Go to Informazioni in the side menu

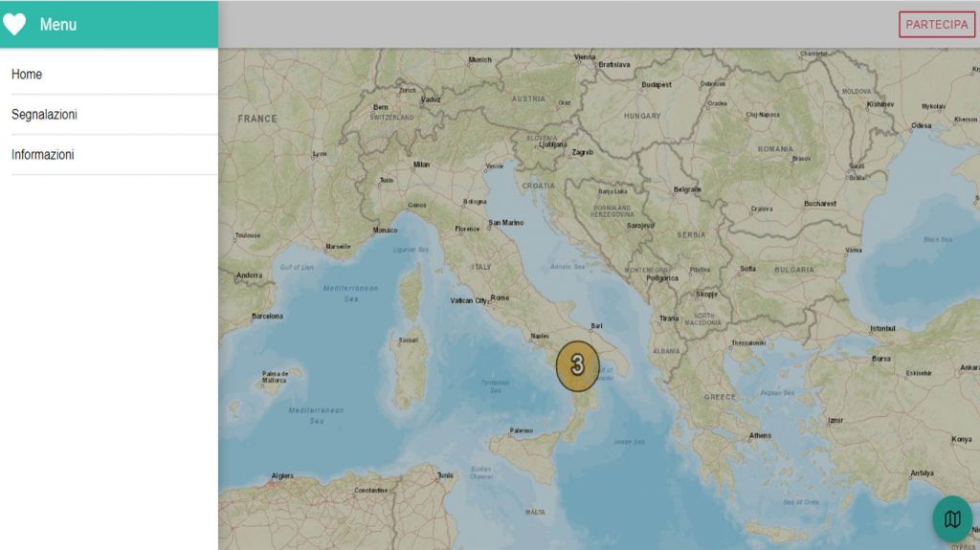coord(42,154)
